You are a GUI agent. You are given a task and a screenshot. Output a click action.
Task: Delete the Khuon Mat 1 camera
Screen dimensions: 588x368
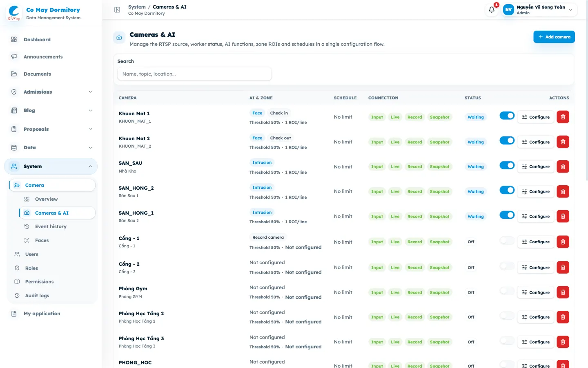(x=563, y=117)
